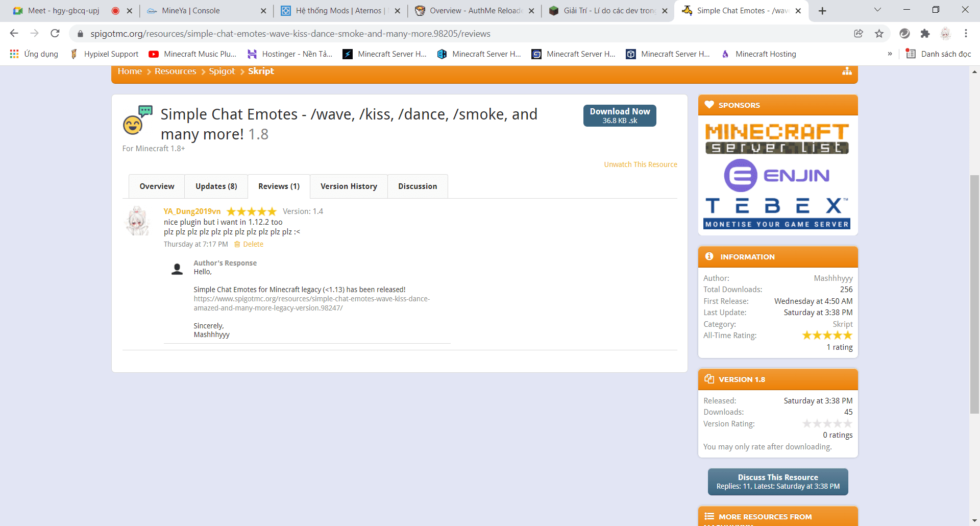
Task: Open the Discussion tab
Action: tap(418, 186)
